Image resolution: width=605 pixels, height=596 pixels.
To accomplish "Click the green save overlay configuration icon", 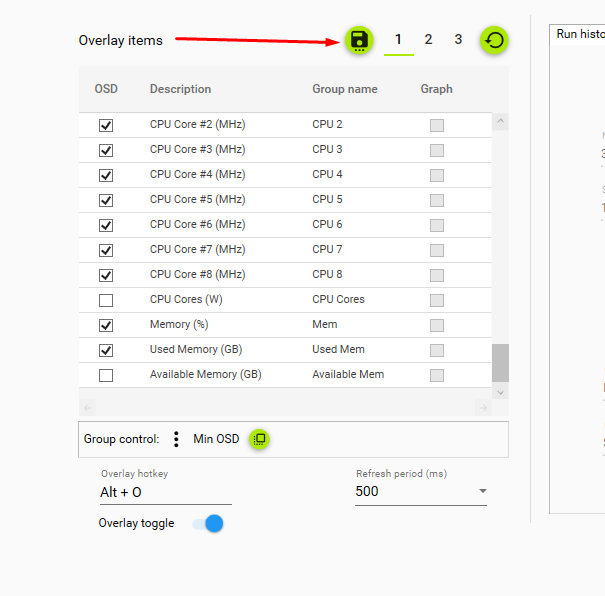I will pos(359,40).
